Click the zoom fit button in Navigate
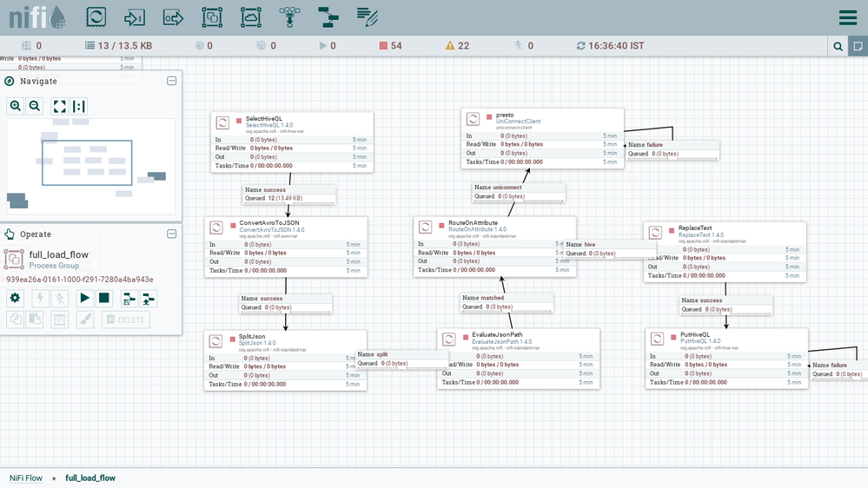868x488 pixels. tap(59, 106)
